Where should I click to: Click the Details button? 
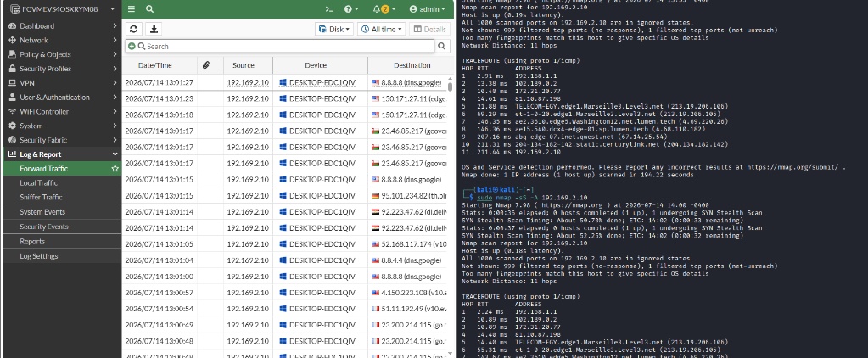[429, 30]
